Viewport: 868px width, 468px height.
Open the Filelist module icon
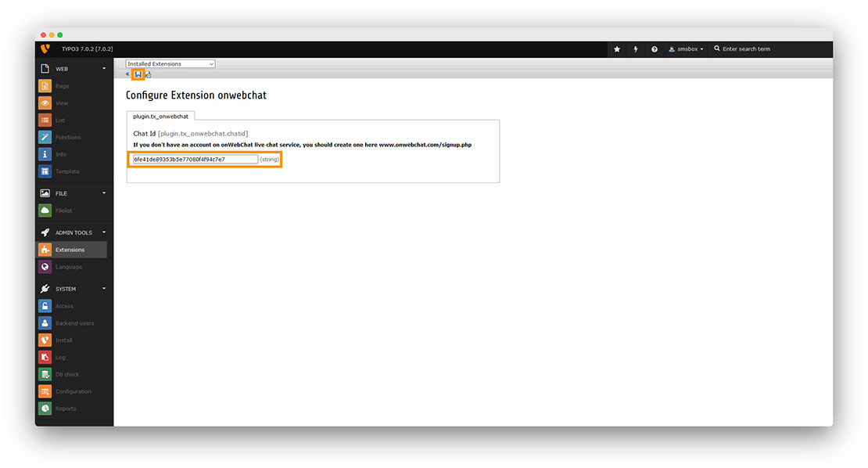point(45,210)
